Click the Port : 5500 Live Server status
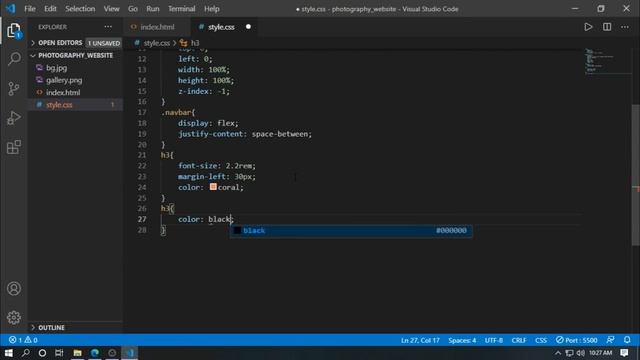Screen dimensions: 640x360 pyautogui.click(x=576, y=340)
